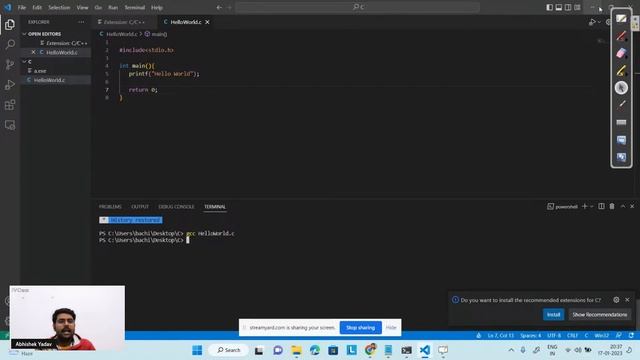Open the View menu
640x360 pixels.
pyautogui.click(x=82, y=7)
